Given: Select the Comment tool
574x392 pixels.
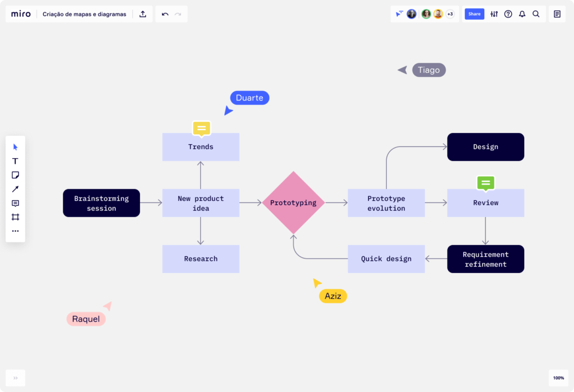Looking at the screenshot, I should 15,203.
